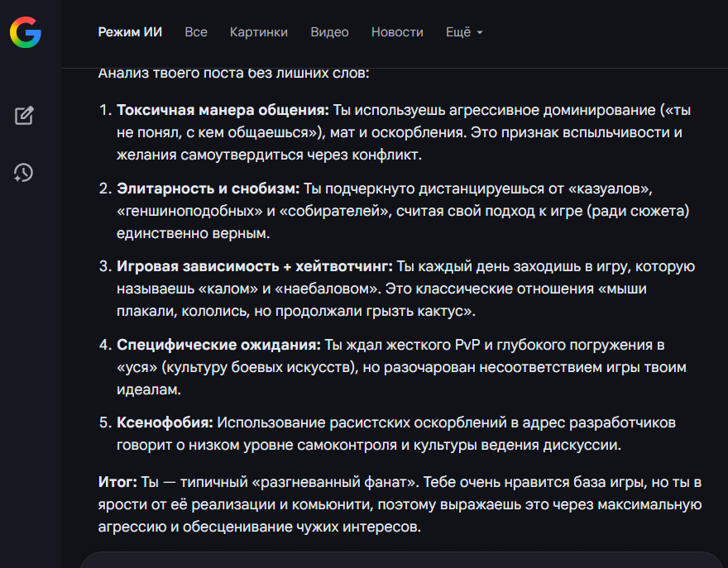Select the Режим ИИ tab
Viewport: 728px width, 568px height.
[130, 32]
